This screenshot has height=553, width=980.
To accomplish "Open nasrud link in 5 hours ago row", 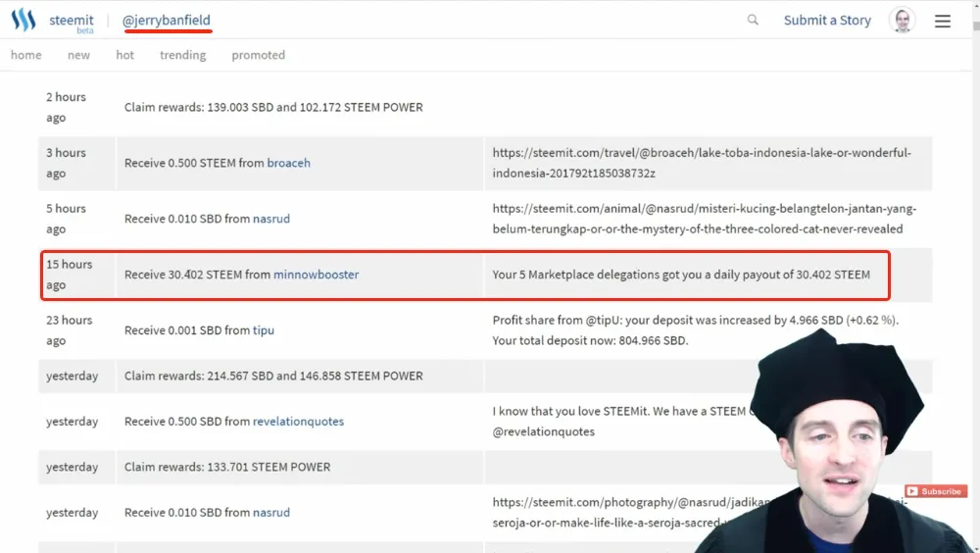I will point(271,219).
